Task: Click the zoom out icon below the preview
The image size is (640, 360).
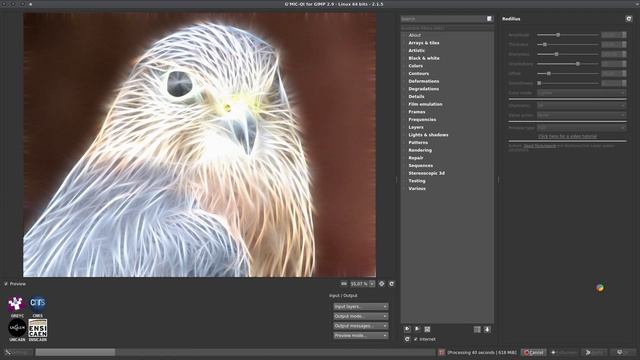Action: click(x=344, y=284)
